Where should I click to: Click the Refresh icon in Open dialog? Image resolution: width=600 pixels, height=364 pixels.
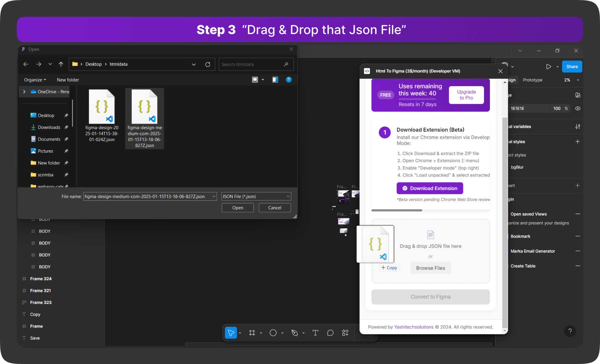[x=208, y=64]
